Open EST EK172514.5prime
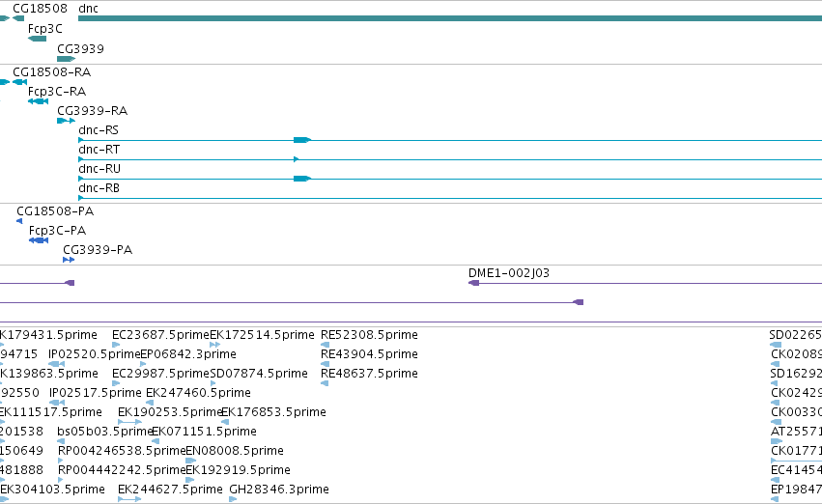 pos(262,335)
